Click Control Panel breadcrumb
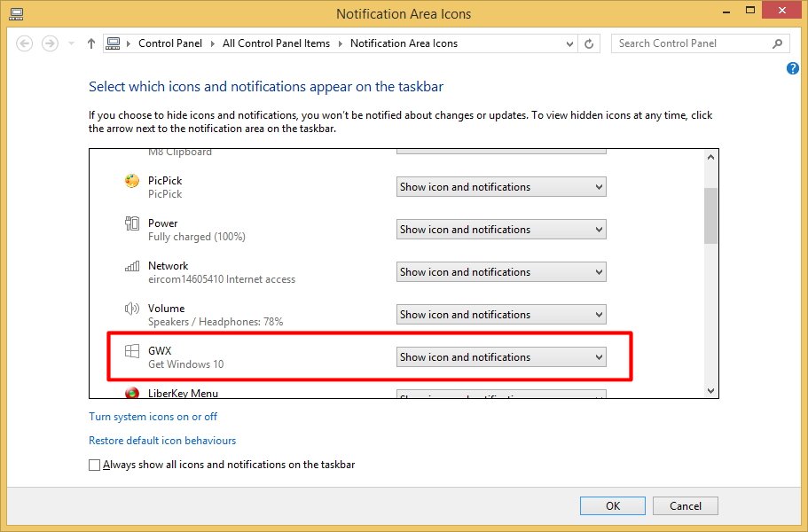Screen dimensions: 808x532 point(170,43)
